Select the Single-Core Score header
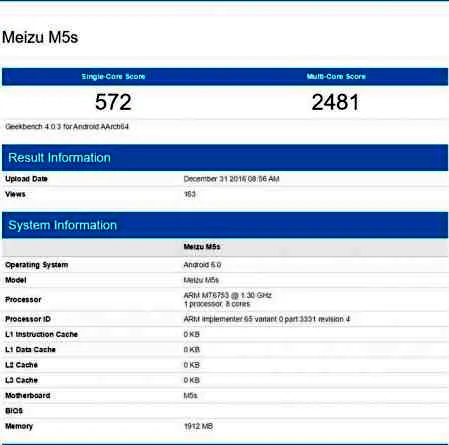This screenshot has width=449, height=445. click(x=113, y=77)
